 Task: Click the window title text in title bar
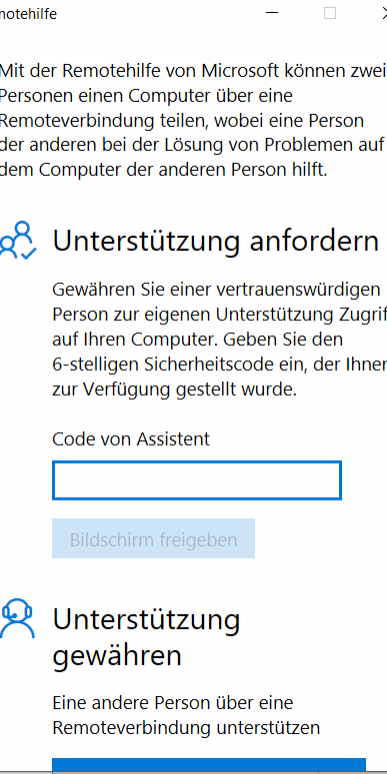tap(28, 14)
